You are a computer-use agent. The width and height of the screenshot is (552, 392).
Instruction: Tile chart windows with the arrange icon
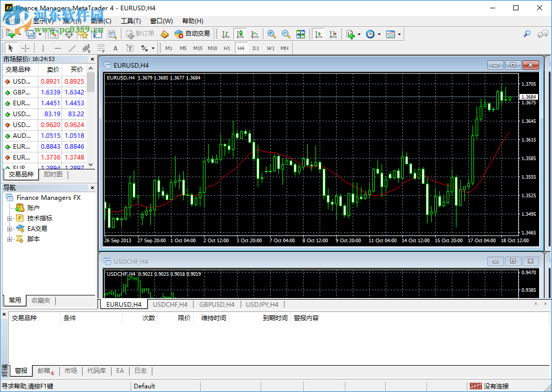pyautogui.click(x=301, y=34)
